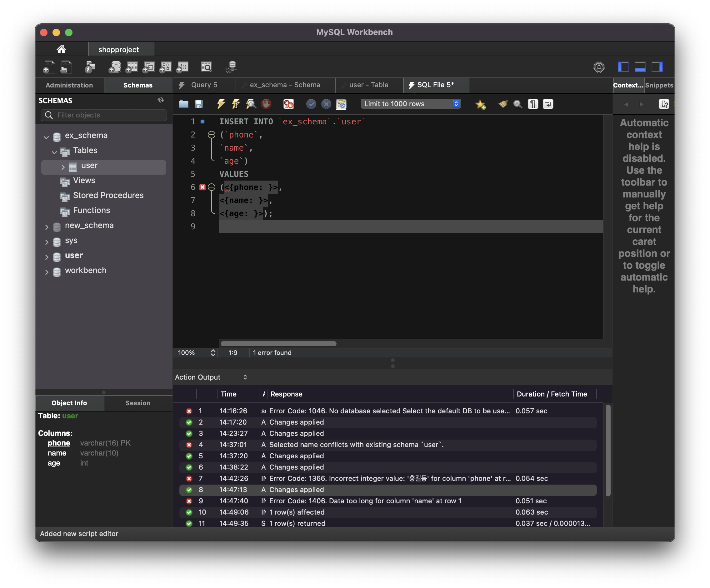
Task: Toggle the left sidebar panel visibility
Action: coord(623,67)
